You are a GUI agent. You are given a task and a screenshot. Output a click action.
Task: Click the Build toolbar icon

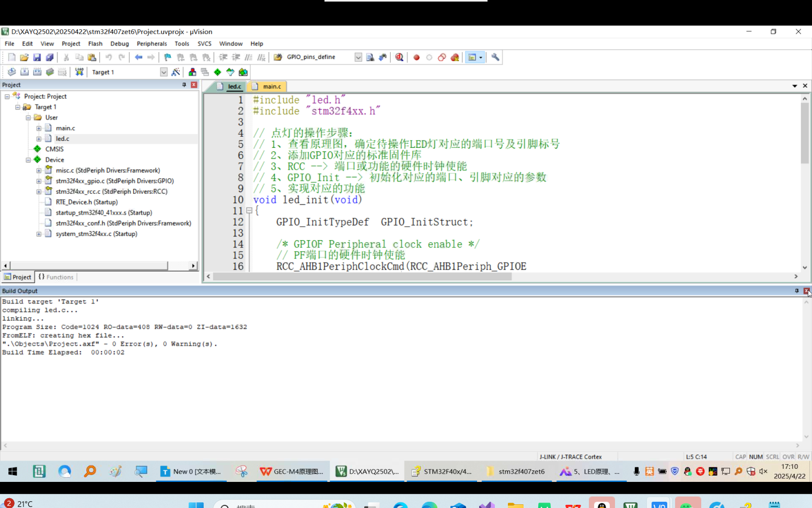pos(25,72)
